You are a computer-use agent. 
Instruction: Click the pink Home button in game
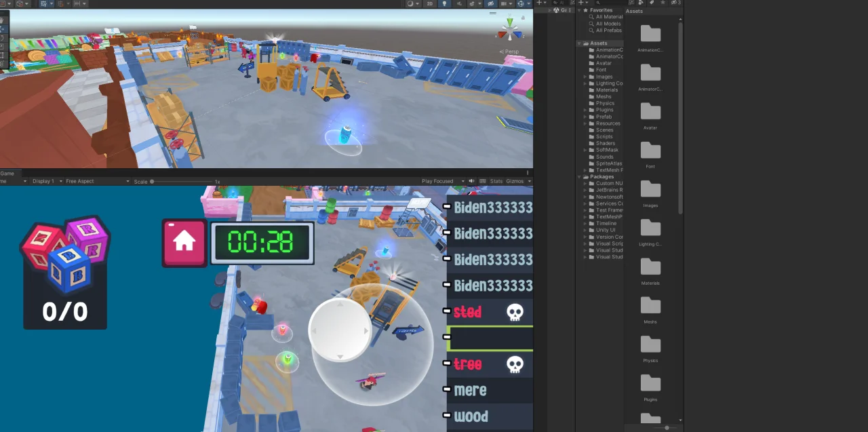184,243
